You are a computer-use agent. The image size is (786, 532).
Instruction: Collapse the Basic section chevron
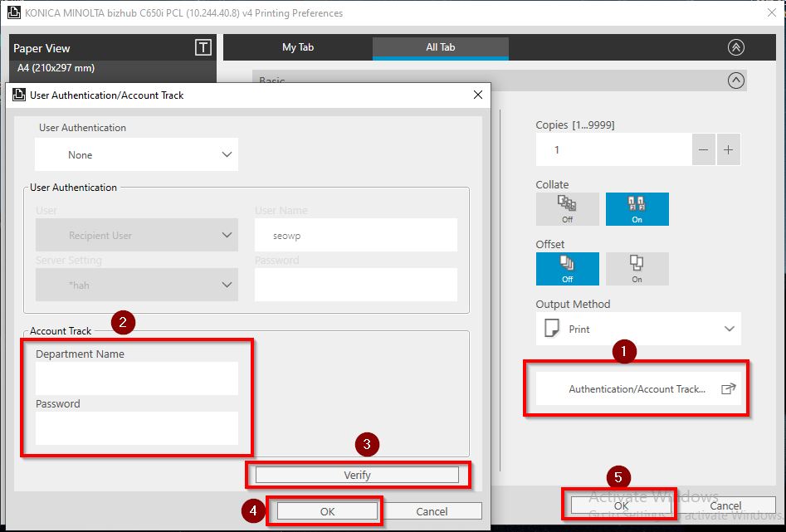point(735,81)
